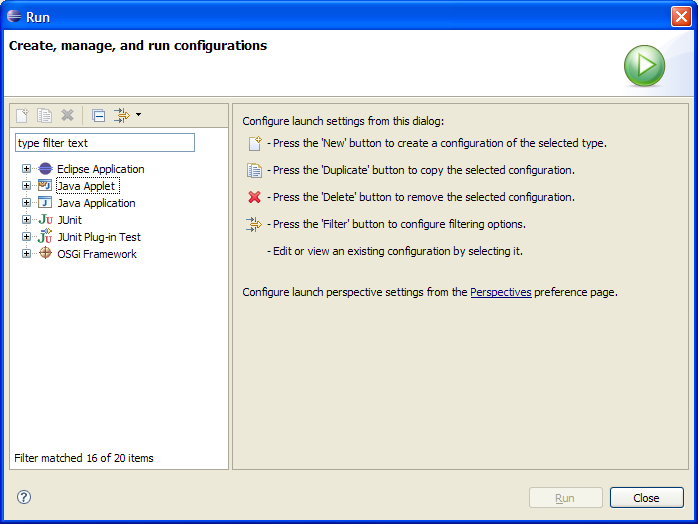Screen dimensions: 698x524
Task: Expand the JUnit Plug-in Test node
Action: coord(26,236)
